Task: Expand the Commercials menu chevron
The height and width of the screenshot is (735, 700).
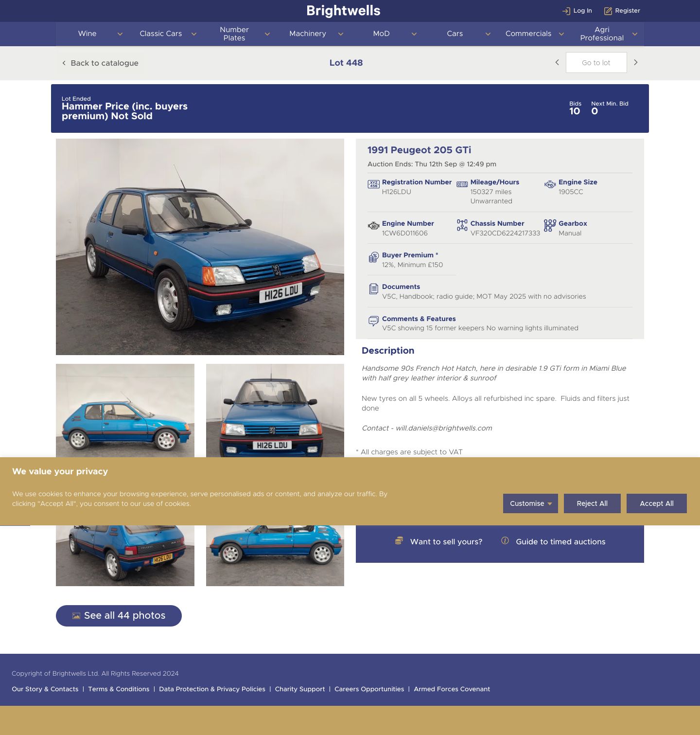Action: 561,34
